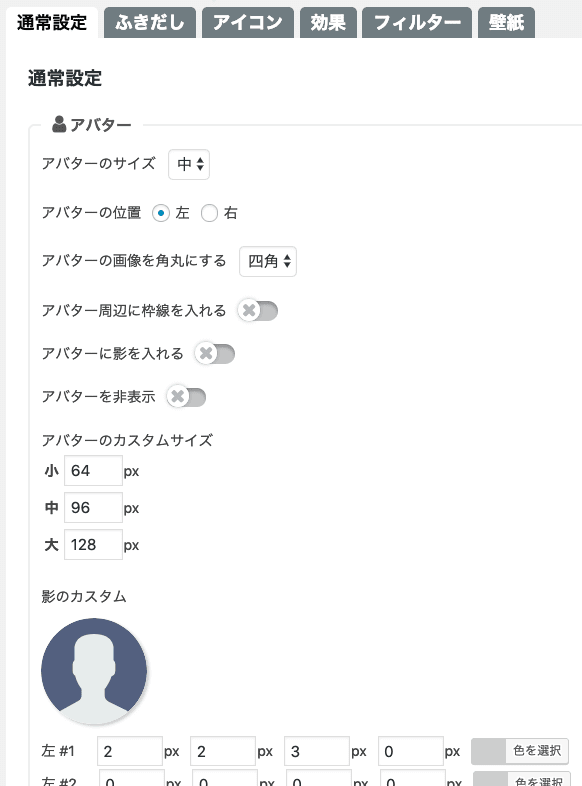Click the 中 custom size field showing 96
The height and width of the screenshot is (786, 582).
[93, 508]
